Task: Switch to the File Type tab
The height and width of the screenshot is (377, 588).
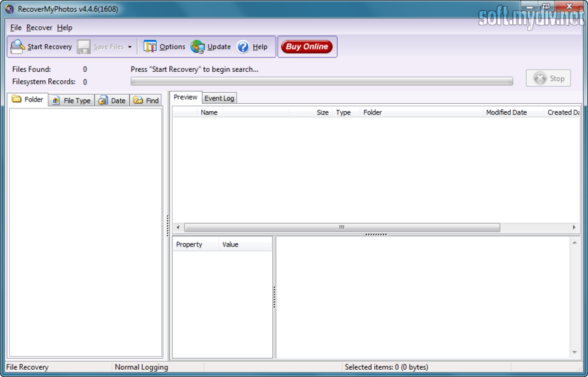Action: pos(71,101)
